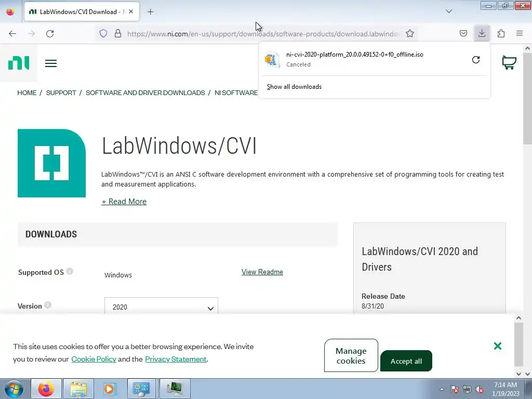The width and height of the screenshot is (532, 399).
Task: Click Manage cookies button
Action: click(x=351, y=355)
